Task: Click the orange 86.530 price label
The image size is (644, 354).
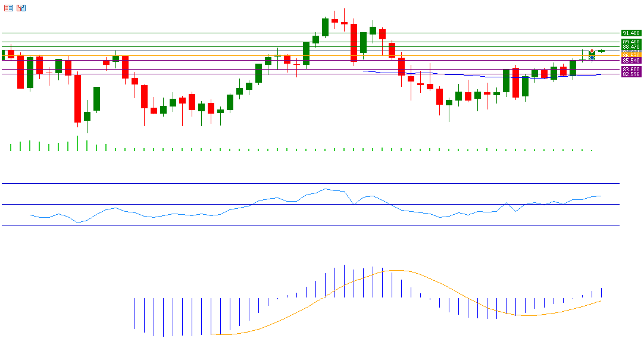Action: click(x=630, y=55)
